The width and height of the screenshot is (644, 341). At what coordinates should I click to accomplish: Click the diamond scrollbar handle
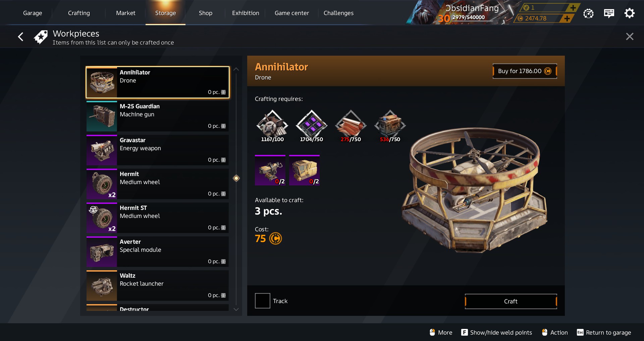point(236,178)
